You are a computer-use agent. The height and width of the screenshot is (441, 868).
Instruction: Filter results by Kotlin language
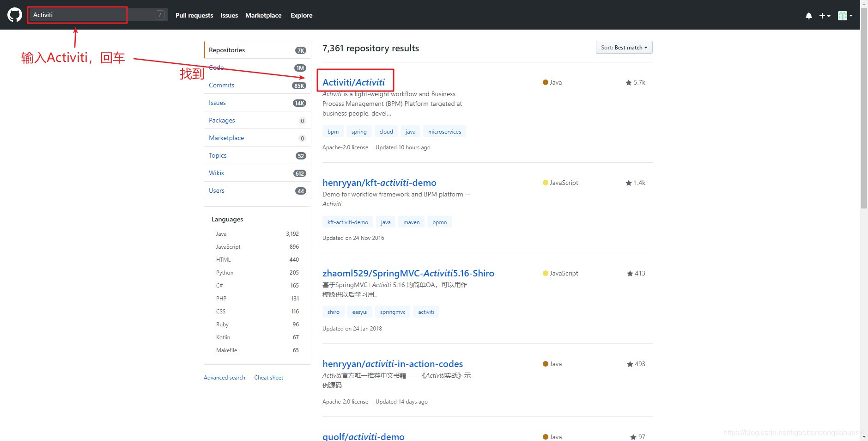point(257,337)
